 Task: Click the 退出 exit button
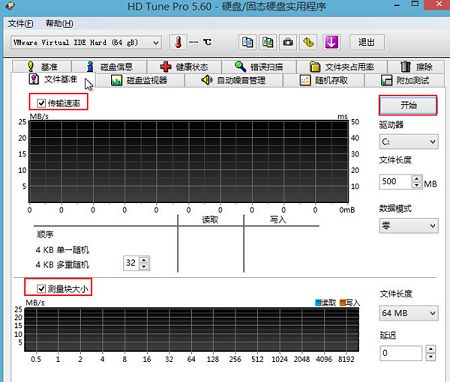coord(367,42)
